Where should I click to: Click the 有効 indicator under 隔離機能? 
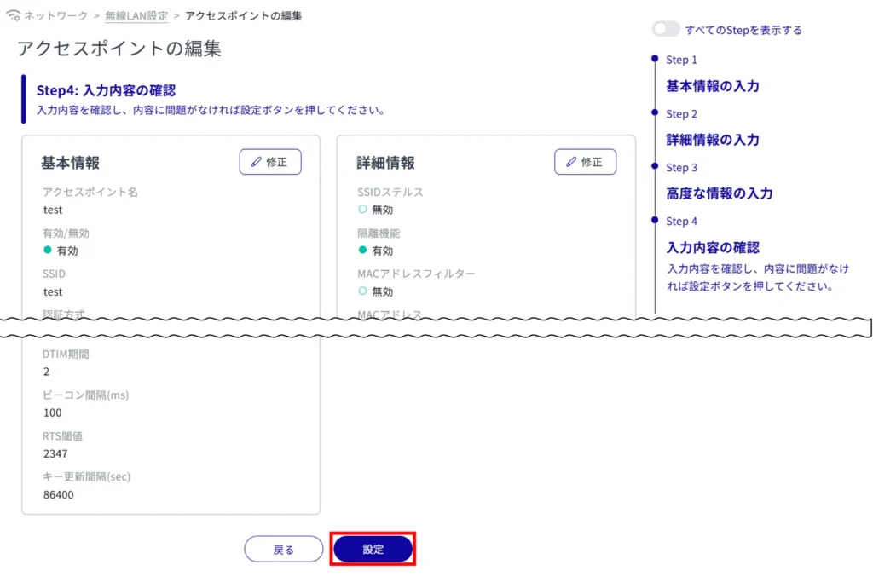tap(362, 251)
